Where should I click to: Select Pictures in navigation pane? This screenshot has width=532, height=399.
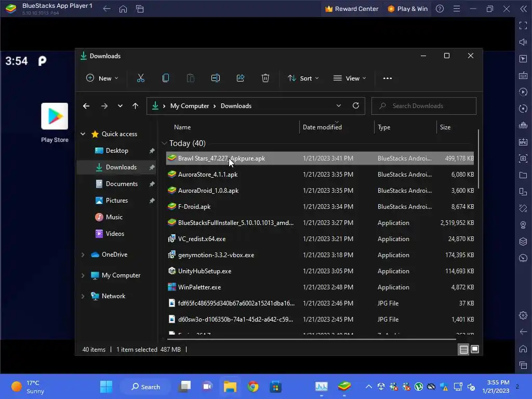[x=117, y=201]
